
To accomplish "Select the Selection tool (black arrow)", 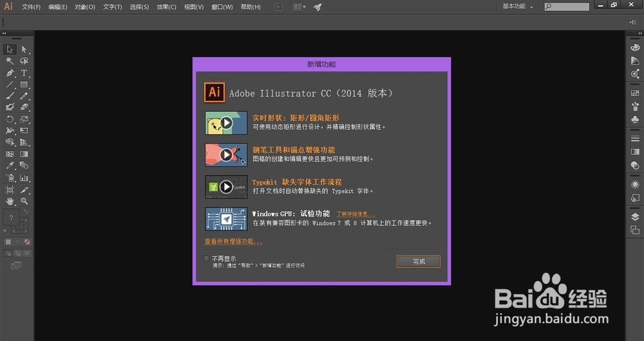I will tap(10, 50).
